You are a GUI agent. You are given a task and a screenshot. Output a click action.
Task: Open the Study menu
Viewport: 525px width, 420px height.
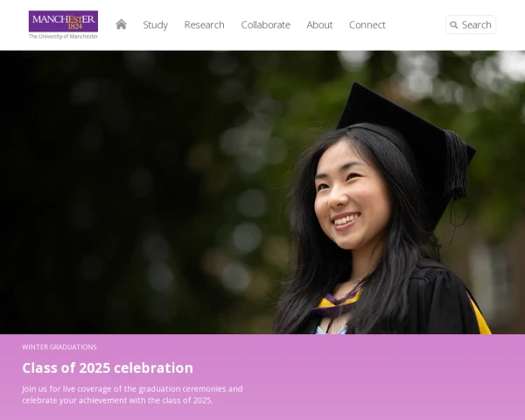156,24
